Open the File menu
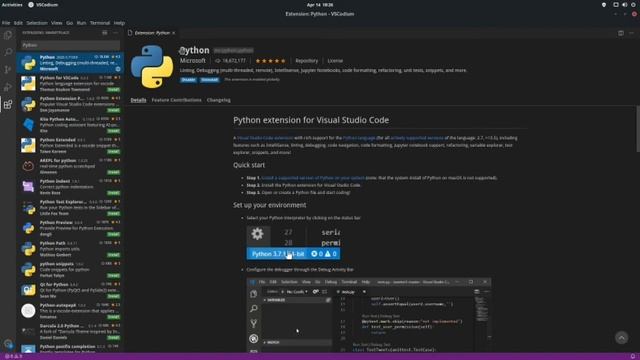The width and height of the screenshot is (640, 360). pyautogui.click(x=6, y=23)
